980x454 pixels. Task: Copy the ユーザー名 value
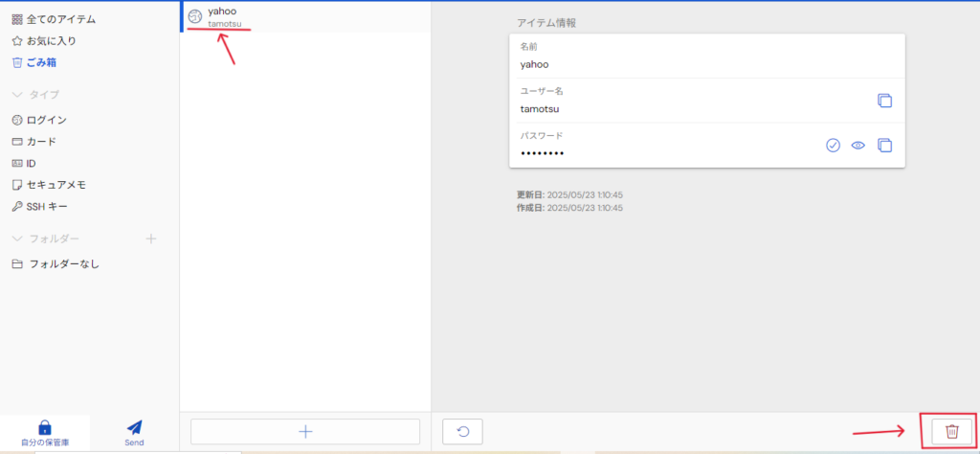click(884, 100)
